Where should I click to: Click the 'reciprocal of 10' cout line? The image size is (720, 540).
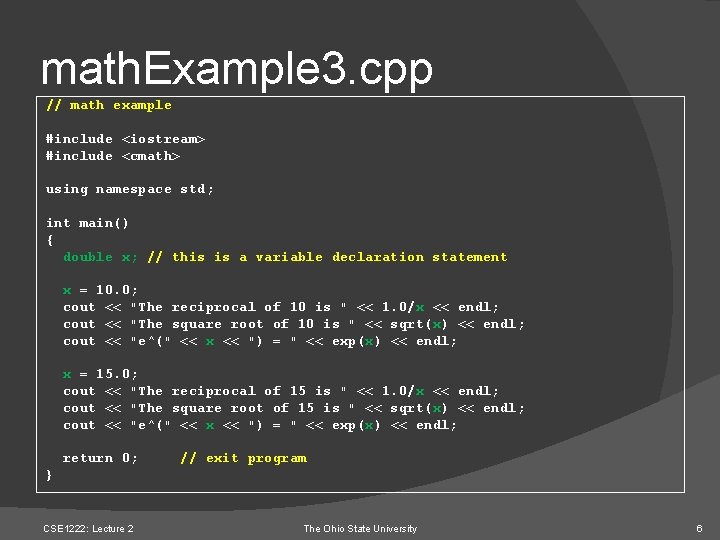pos(281,307)
